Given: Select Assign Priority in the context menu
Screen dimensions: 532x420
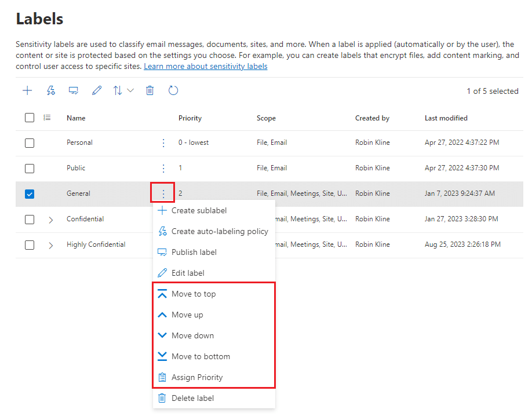Looking at the screenshot, I should [x=197, y=378].
